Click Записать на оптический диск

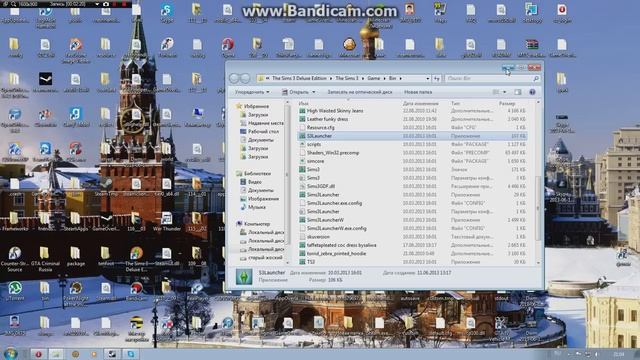pyautogui.click(x=360, y=92)
